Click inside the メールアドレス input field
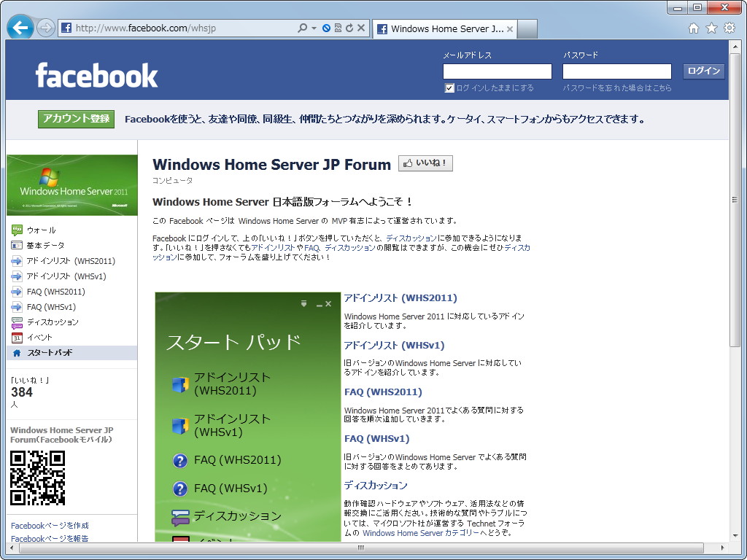The image size is (747, 560). pos(497,71)
